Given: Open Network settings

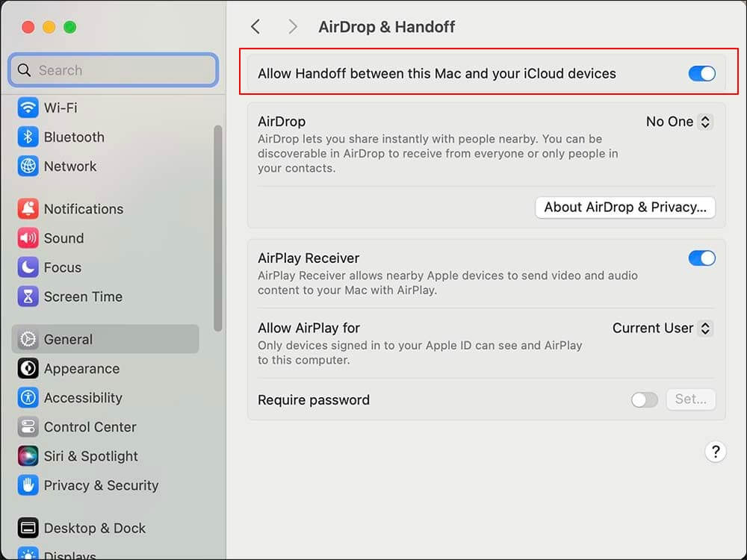Looking at the screenshot, I should (69, 166).
